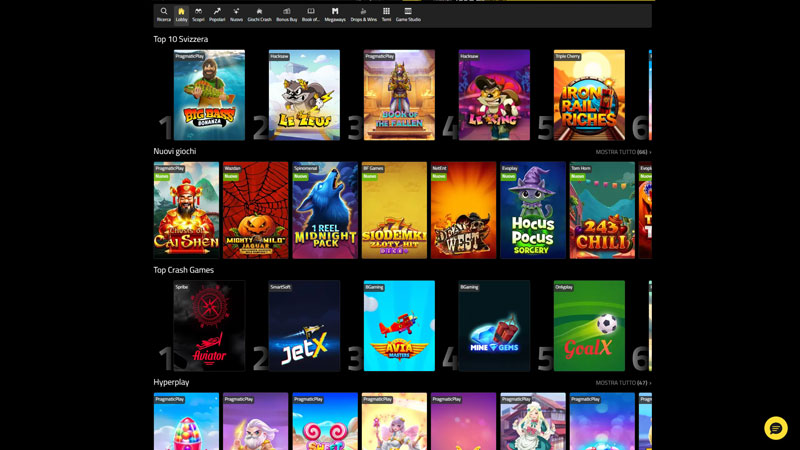Play Mighty Wild Jaguar
Image resolution: width=800 pixels, height=450 pixels.
[x=256, y=210]
